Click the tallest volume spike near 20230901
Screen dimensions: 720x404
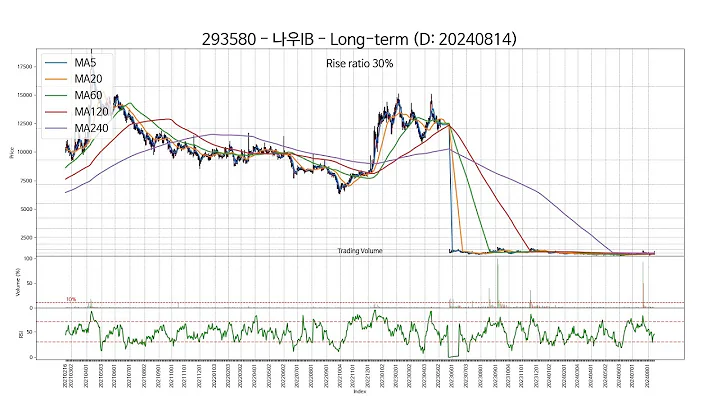tap(497, 283)
